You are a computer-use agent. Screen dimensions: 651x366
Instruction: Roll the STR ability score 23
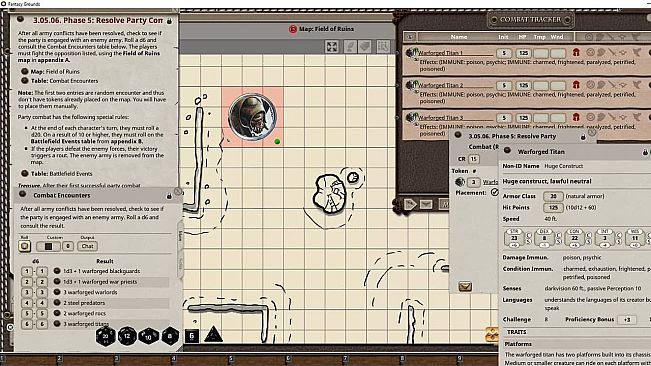tap(514, 238)
